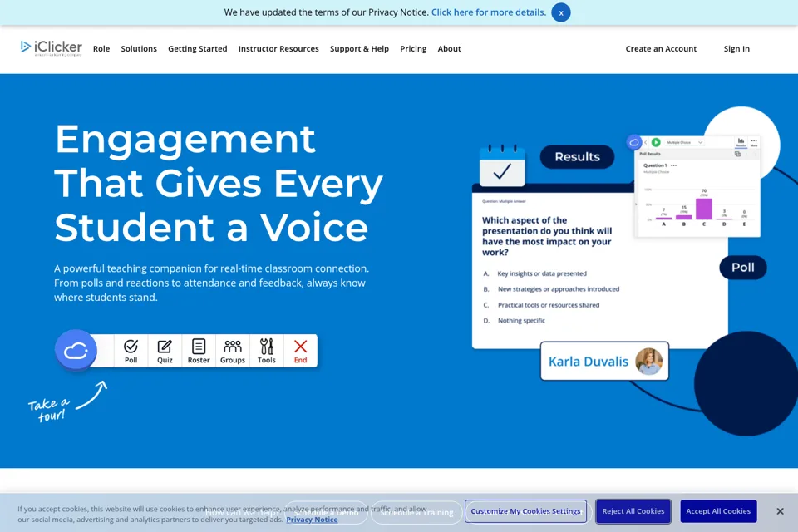798x532 pixels.
Task: Click Accept All Cookies
Action: pyautogui.click(x=718, y=511)
